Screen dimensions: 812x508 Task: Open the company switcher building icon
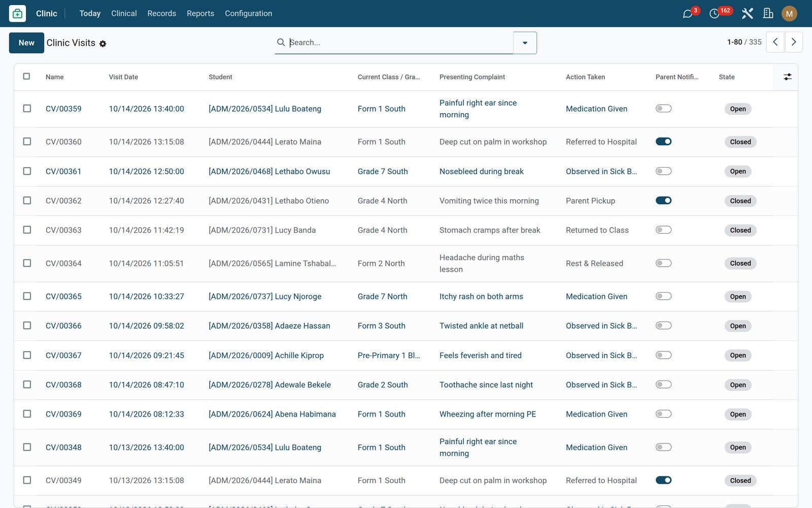(768, 14)
